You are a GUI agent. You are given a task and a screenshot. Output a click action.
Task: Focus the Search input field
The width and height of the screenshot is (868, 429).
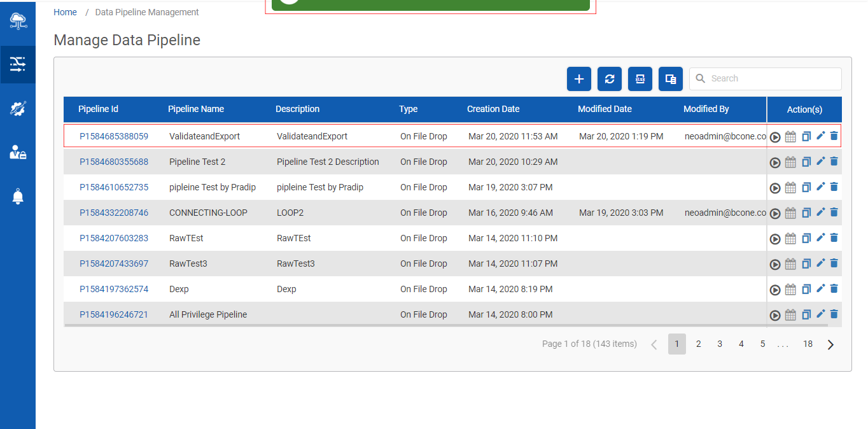point(766,79)
